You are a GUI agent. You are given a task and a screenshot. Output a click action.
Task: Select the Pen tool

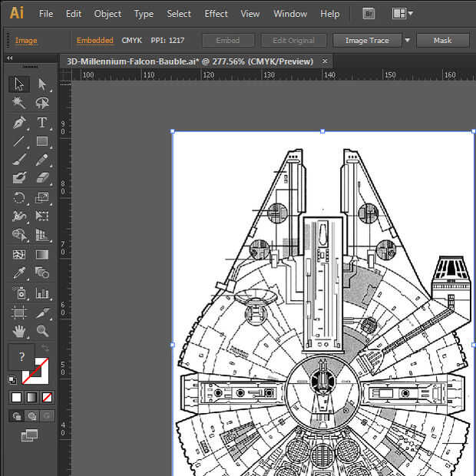point(19,123)
